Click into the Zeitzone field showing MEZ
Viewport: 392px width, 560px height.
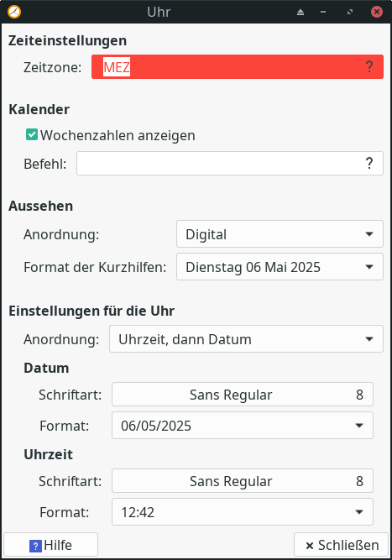point(238,67)
